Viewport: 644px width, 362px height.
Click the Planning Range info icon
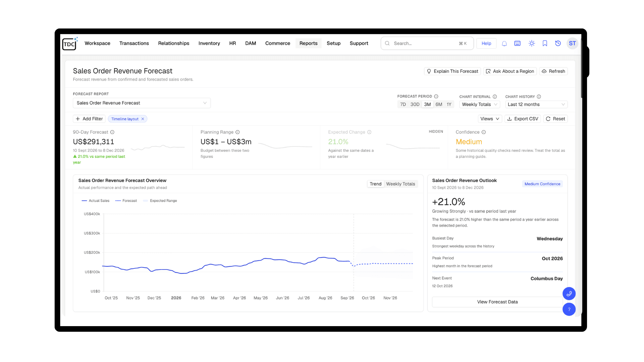237,132
